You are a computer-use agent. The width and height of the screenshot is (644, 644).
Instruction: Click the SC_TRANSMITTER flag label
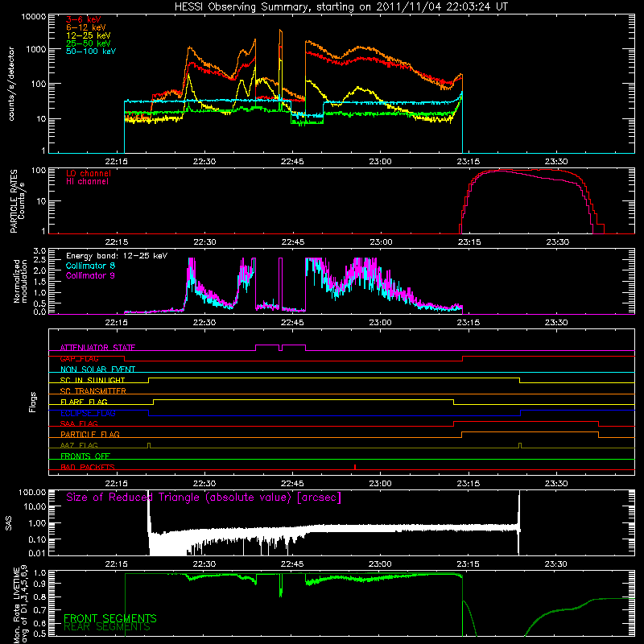pos(93,391)
